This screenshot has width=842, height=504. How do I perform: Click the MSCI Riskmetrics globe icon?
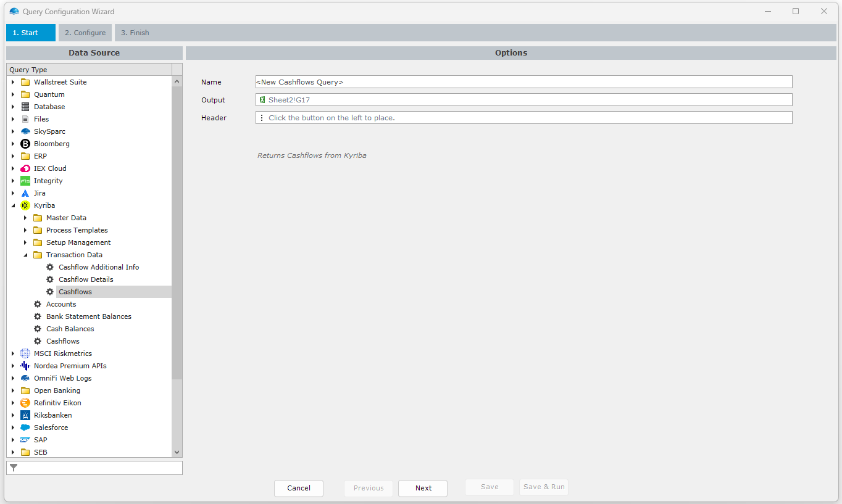[x=25, y=353]
